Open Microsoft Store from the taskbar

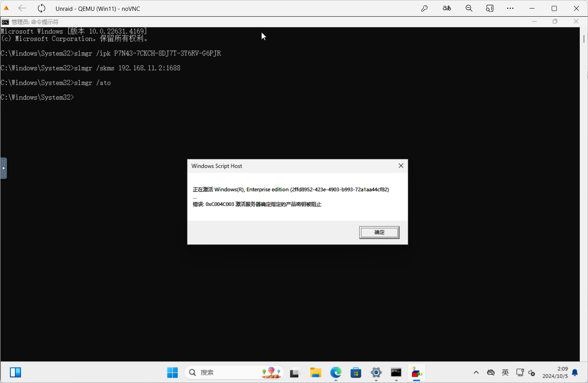(x=356, y=373)
